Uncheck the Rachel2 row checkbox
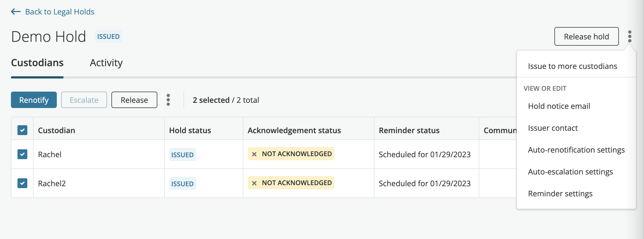The image size is (644, 239). pyautogui.click(x=22, y=183)
